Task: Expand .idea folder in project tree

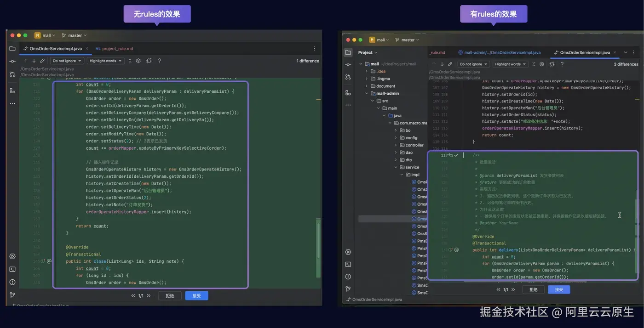Action: (x=367, y=71)
